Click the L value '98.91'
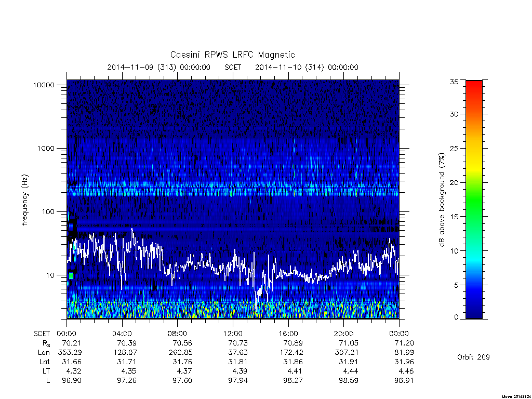The width and height of the screenshot is (532, 399). pos(404,381)
